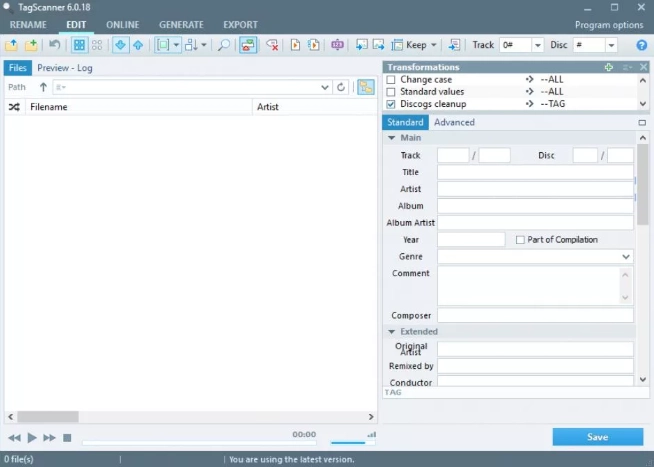Click the undo arrow icon in toolbar
Viewport: 654px width, 467px height.
click(x=54, y=45)
